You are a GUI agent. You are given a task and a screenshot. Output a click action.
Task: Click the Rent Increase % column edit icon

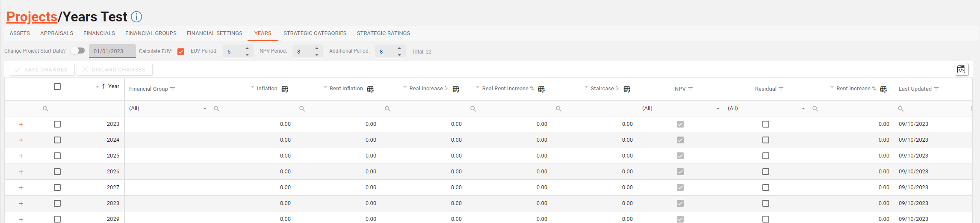pos(883,89)
